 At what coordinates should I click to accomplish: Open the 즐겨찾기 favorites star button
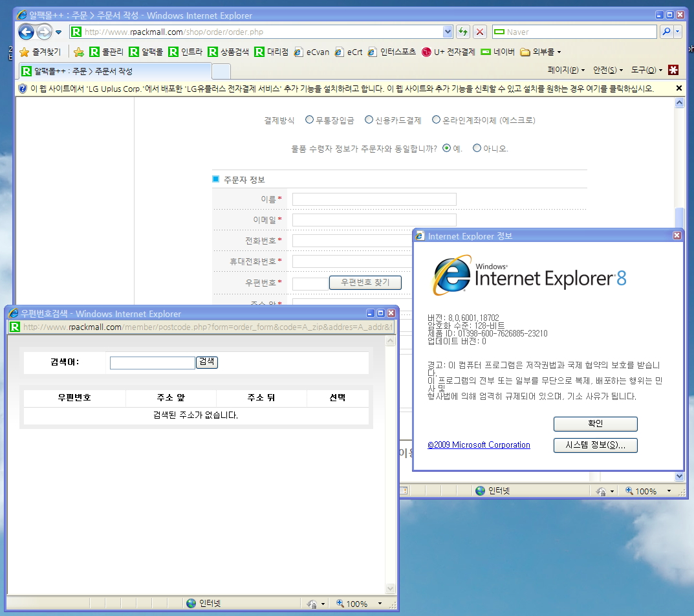(x=40, y=52)
